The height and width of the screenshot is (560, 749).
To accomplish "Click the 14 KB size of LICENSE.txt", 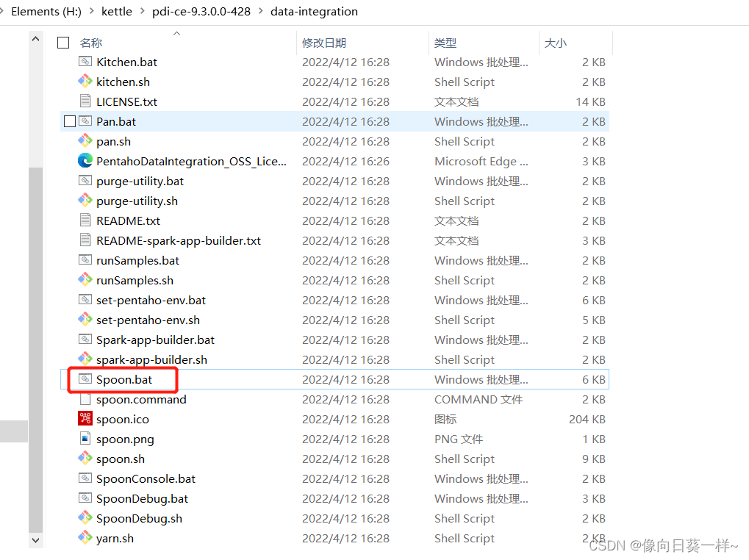I will click(590, 101).
